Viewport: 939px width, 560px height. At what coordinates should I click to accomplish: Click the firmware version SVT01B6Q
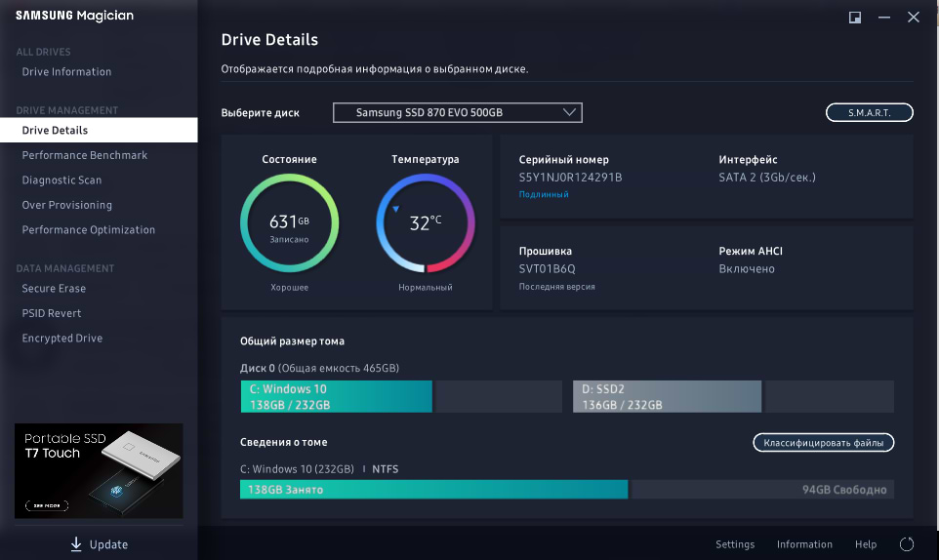pos(547,268)
